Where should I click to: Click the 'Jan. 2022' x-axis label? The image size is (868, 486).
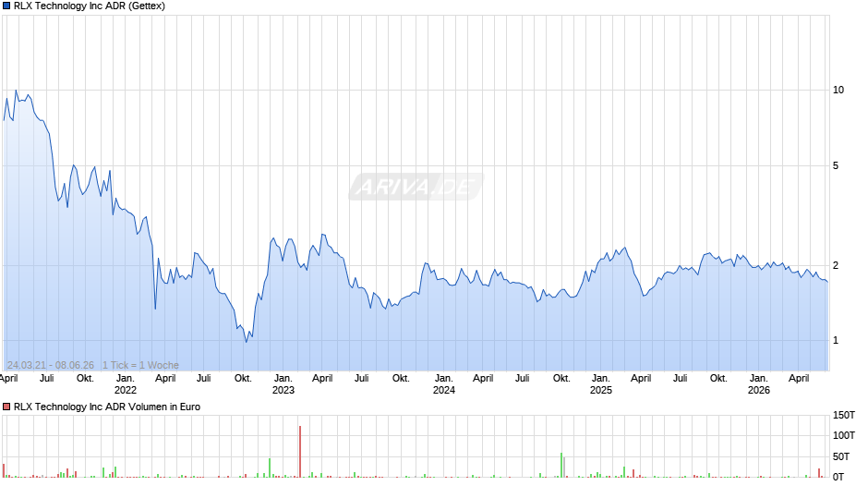pyautogui.click(x=125, y=384)
